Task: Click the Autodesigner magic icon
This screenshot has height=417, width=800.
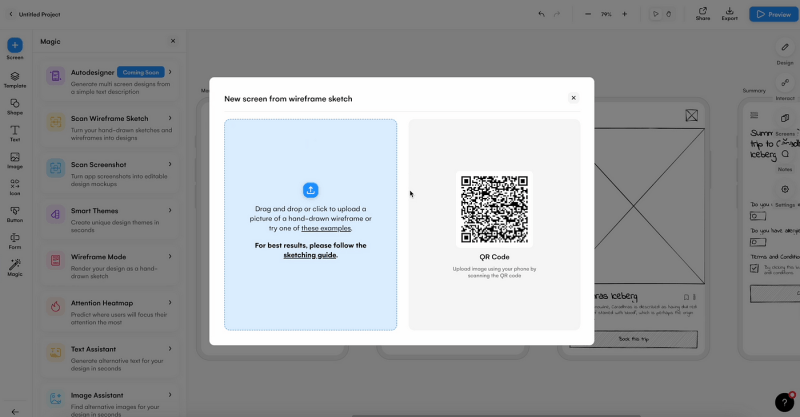Action: pos(56,76)
